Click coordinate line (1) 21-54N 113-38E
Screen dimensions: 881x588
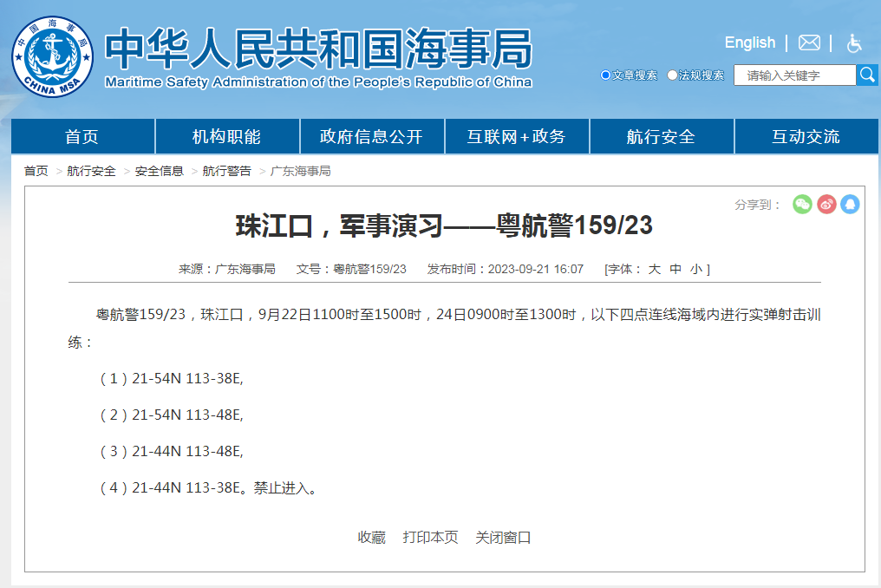point(171,379)
